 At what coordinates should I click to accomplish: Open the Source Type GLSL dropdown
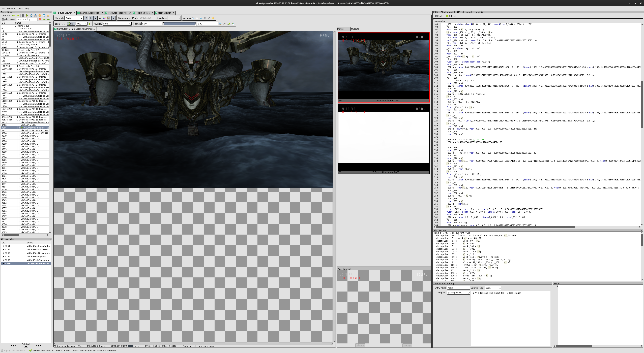pyautogui.click(x=493, y=288)
